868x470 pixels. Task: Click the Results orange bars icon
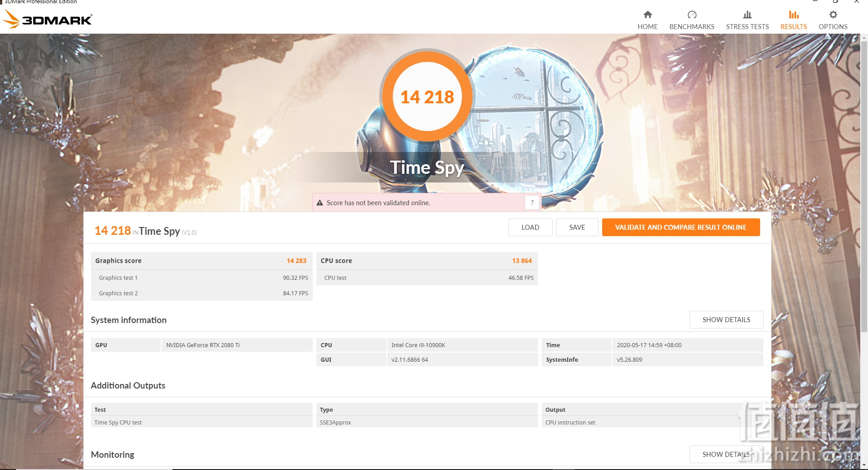pyautogui.click(x=794, y=15)
